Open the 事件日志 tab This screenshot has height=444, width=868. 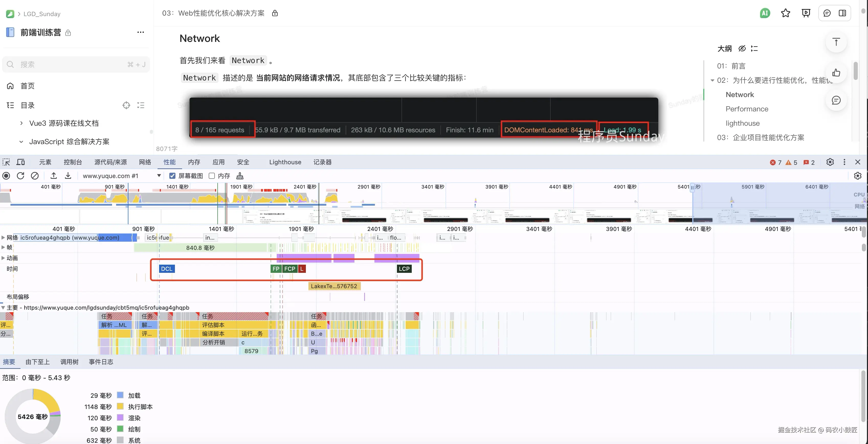pos(101,361)
